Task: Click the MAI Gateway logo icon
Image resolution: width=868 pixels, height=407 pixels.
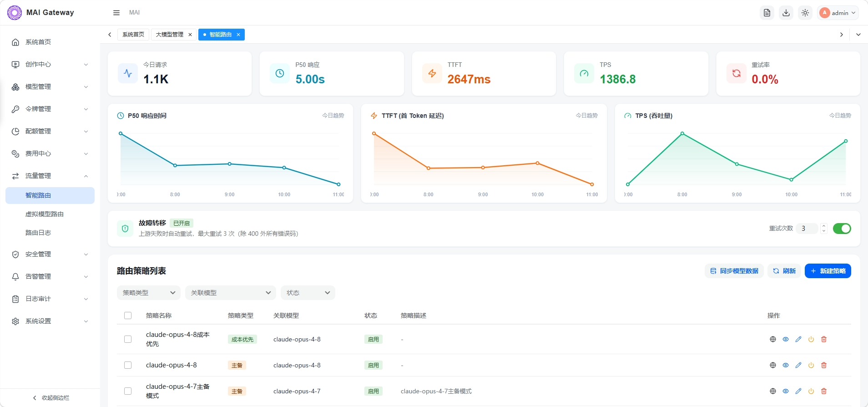Action: click(15, 12)
